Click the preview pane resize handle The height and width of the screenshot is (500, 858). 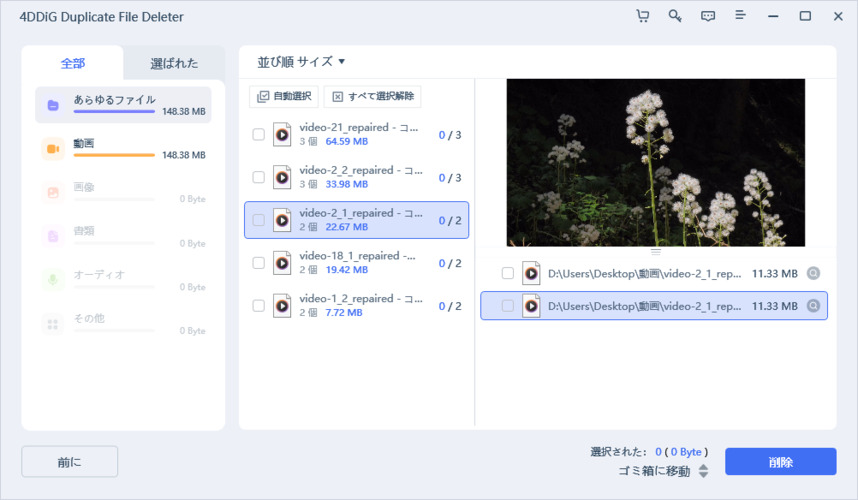click(x=656, y=252)
